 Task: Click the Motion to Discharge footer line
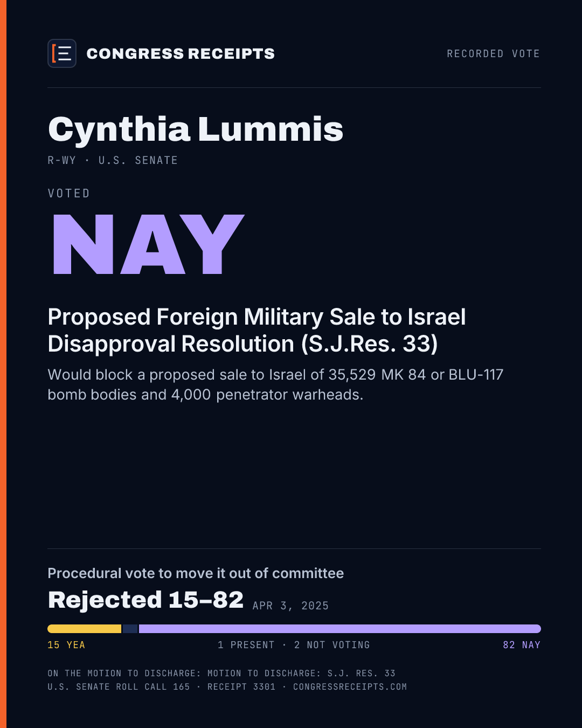(x=221, y=673)
